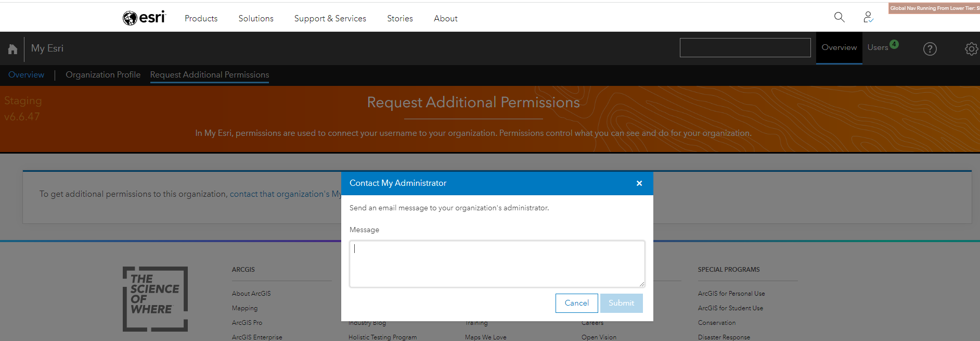980x341 pixels.
Task: Open Holistic Testing Program footer link
Action: [x=382, y=337]
